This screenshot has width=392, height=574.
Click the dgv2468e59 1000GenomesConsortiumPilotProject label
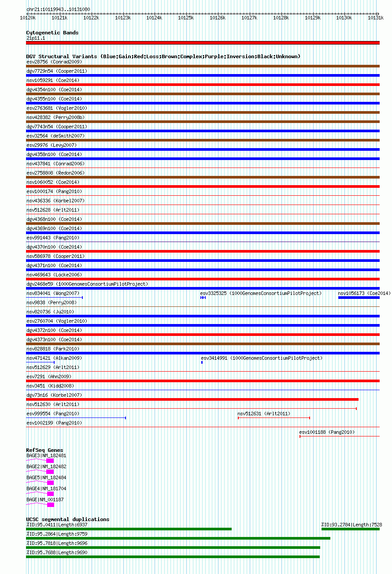point(87,284)
